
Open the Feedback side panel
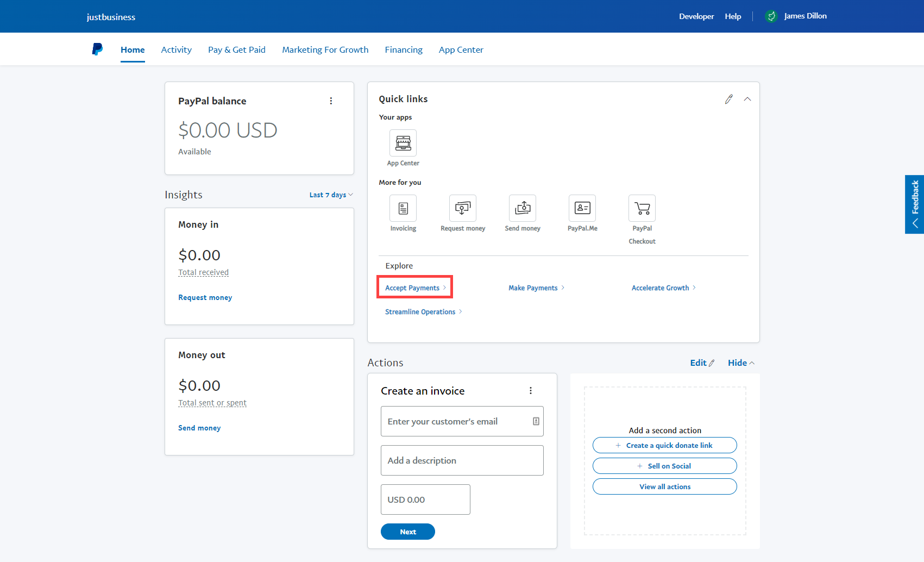[915, 204]
